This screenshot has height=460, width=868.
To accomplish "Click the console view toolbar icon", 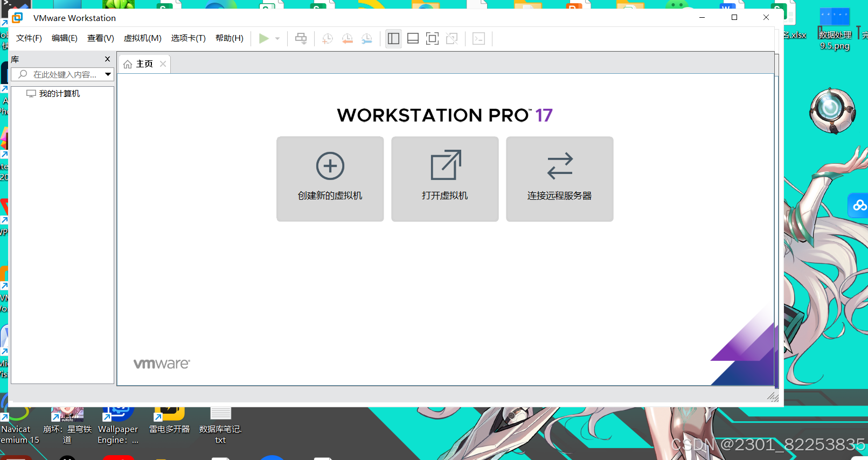I will (479, 39).
